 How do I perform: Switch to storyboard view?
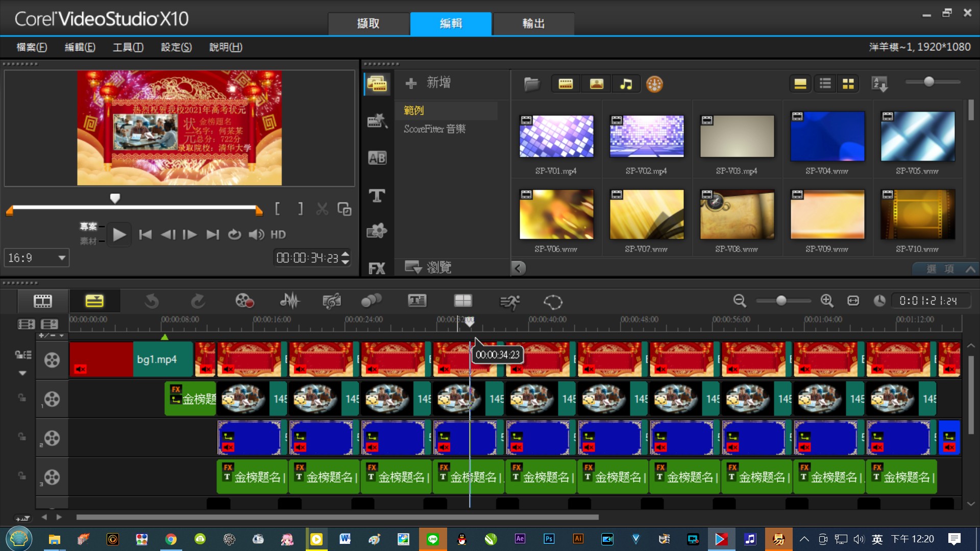pyautogui.click(x=43, y=301)
